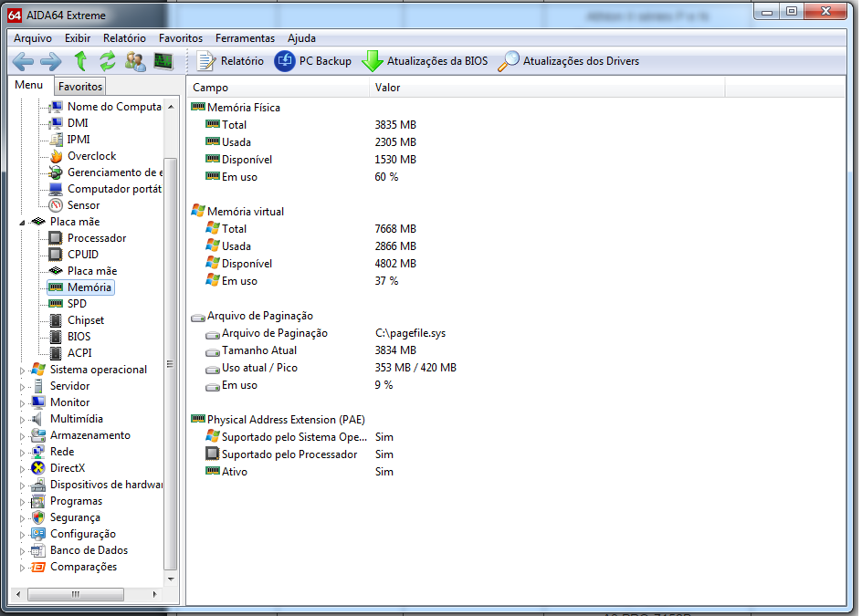Viewport: 862px width, 616px height.
Task: Select the DMI tree item
Action: [68, 123]
